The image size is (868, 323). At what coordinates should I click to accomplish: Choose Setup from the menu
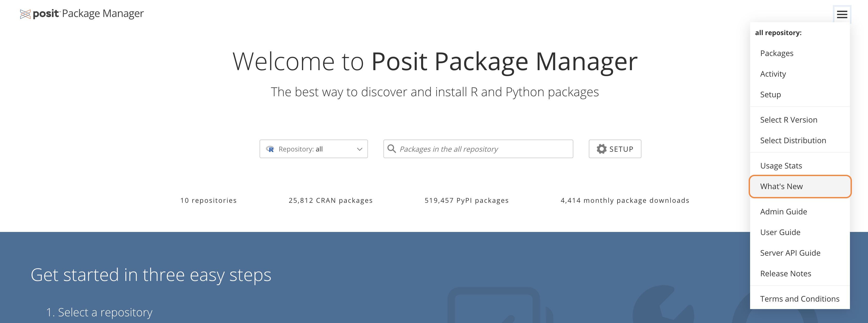(770, 94)
